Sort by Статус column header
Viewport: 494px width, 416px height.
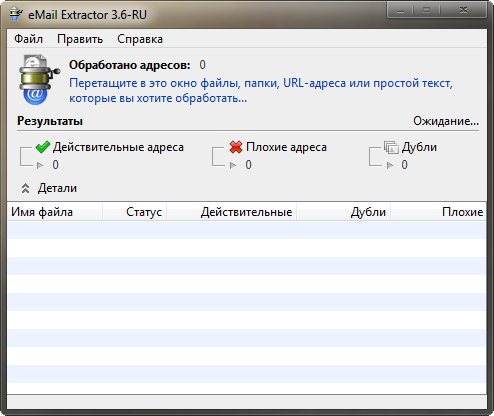(135, 212)
